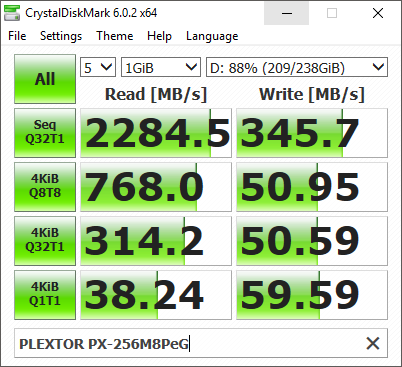The image size is (402, 367).
Task: Open the drive selector showing D: 88%
Action: tap(297, 67)
